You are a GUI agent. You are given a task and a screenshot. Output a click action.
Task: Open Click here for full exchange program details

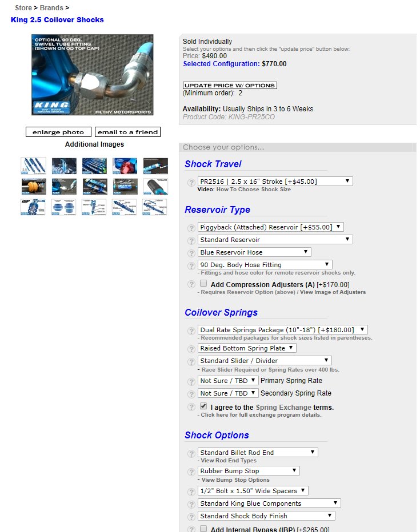[x=261, y=415]
